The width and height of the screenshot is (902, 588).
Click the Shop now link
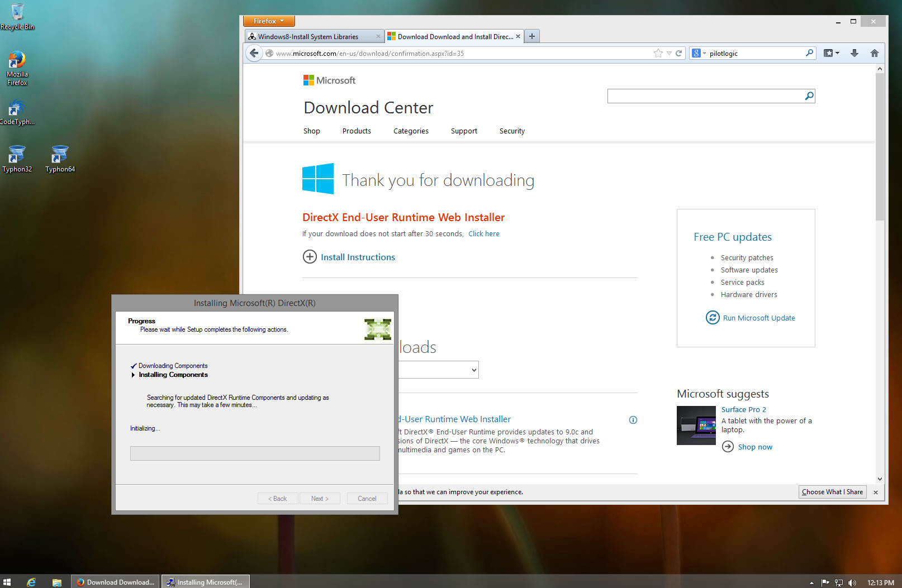[755, 447]
